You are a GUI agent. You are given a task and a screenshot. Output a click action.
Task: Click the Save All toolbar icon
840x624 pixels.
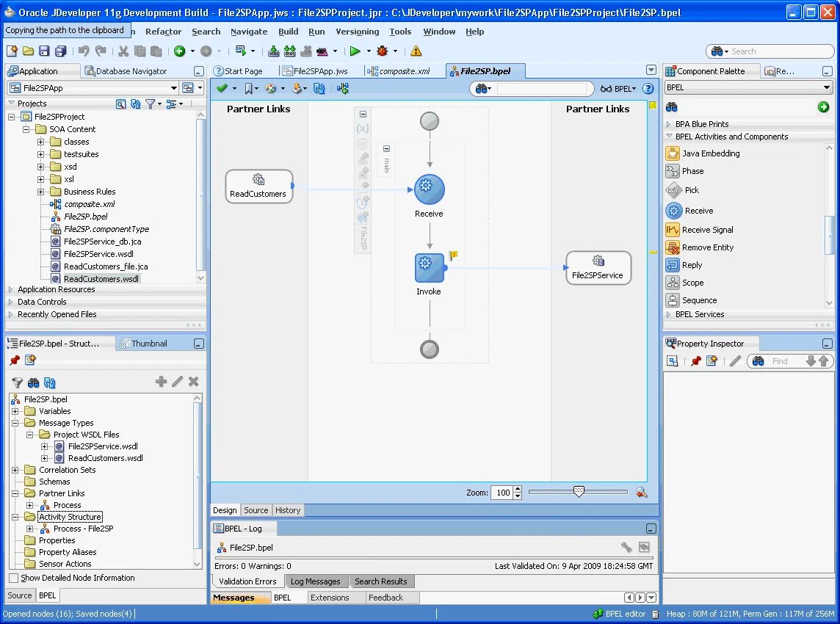pyautogui.click(x=60, y=51)
